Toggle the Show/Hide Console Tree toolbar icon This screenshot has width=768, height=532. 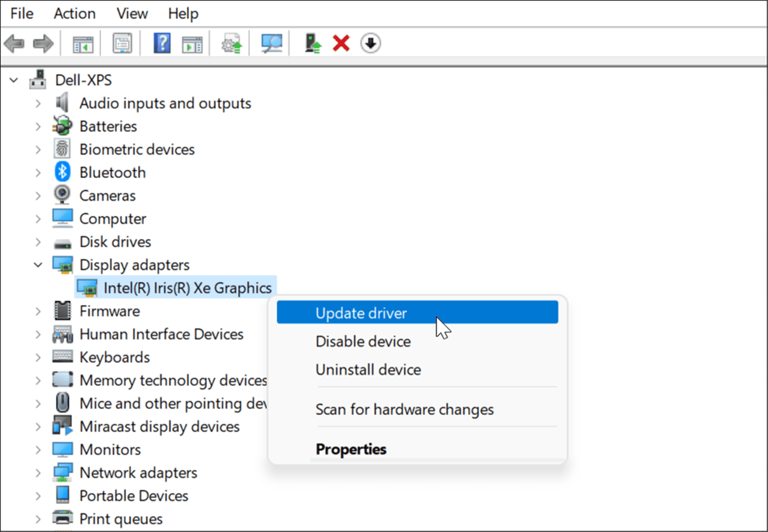[x=82, y=43]
